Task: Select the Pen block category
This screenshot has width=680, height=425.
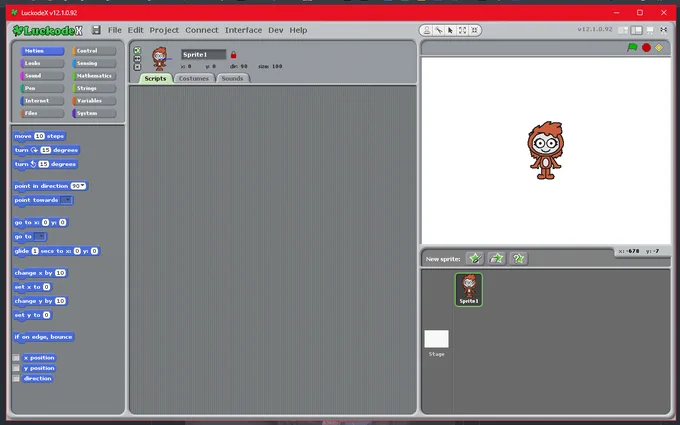Action: [42, 88]
